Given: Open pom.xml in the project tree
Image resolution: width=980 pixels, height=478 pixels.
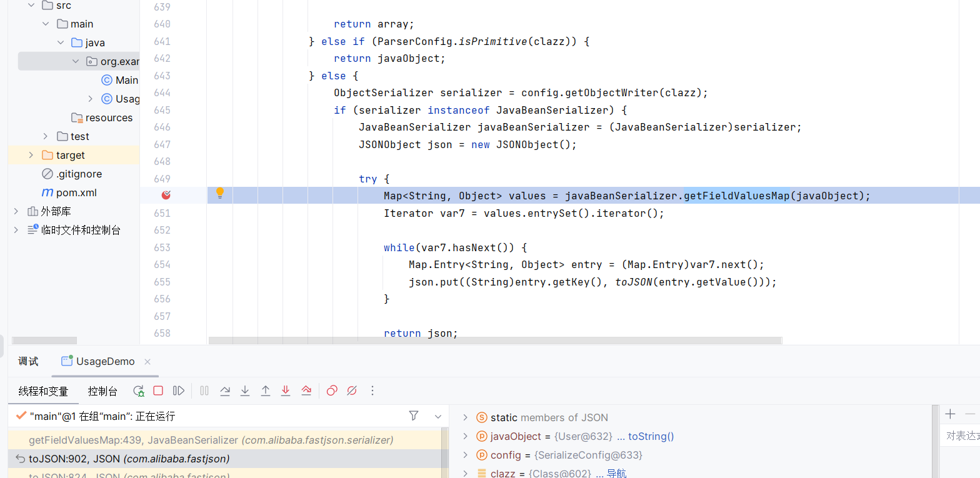Looking at the screenshot, I should pos(76,192).
